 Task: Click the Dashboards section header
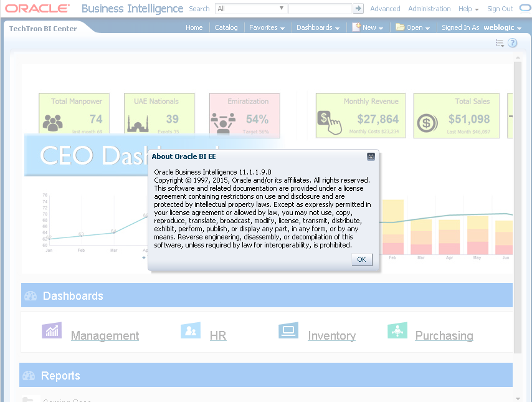267,295
